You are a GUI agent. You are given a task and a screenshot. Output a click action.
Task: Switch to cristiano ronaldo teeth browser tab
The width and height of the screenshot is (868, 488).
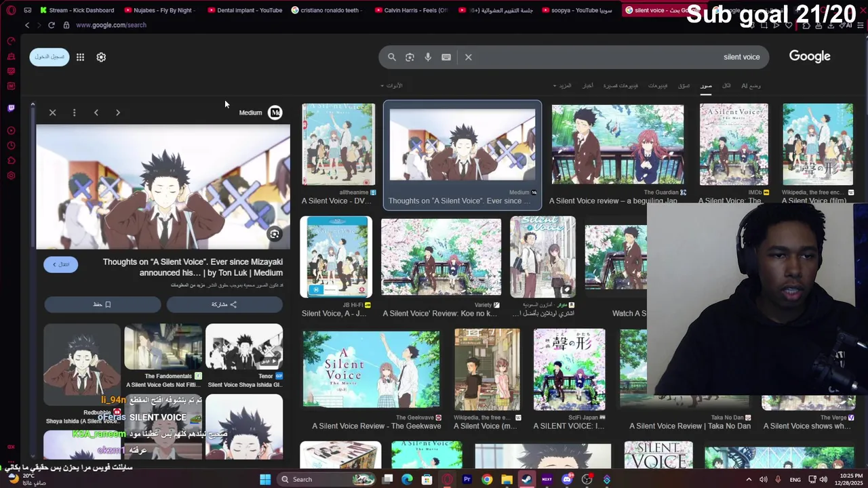[326, 10]
